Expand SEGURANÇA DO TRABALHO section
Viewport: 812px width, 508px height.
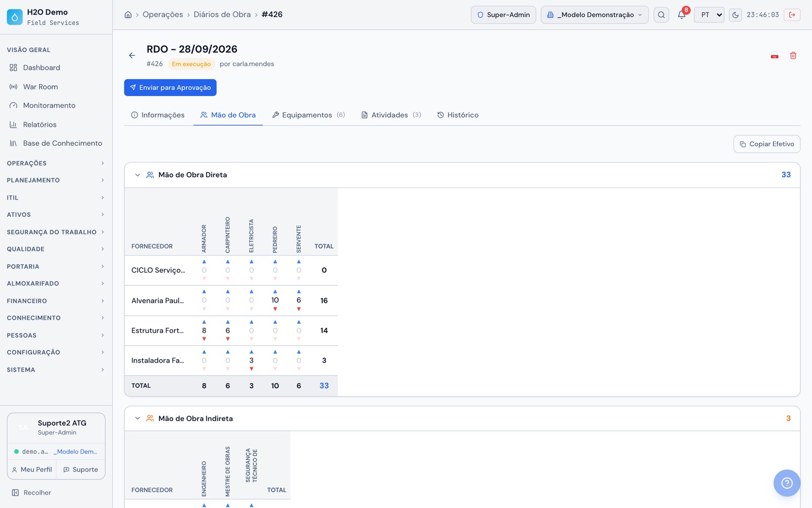point(56,232)
